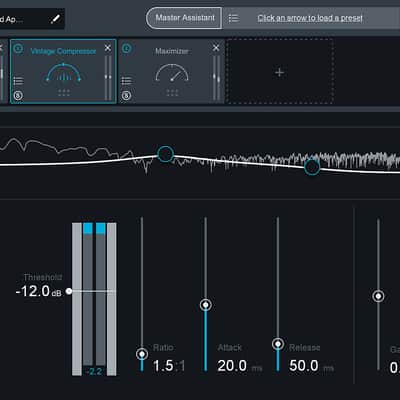Open the Master Assistant
Screen dimensions: 400x400
(x=184, y=18)
